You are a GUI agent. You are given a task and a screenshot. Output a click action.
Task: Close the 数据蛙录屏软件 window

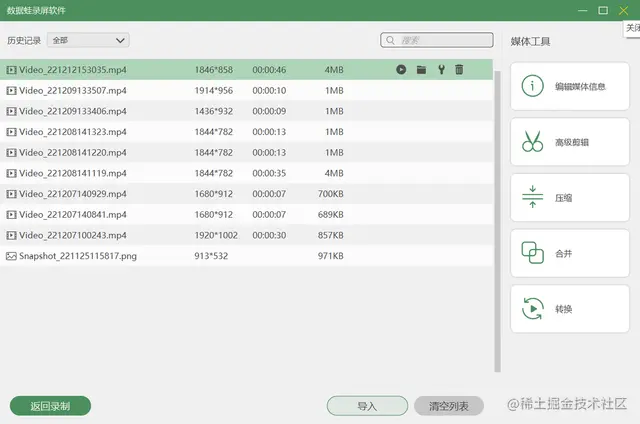[x=623, y=11]
